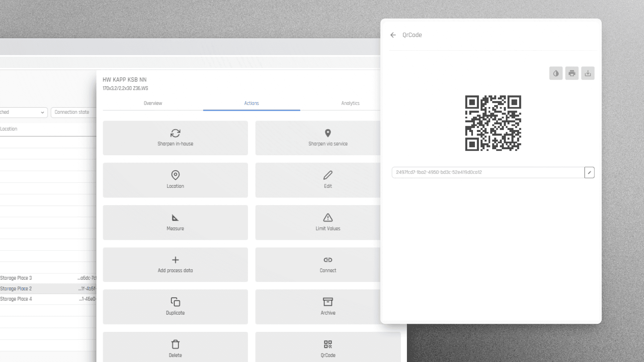Sort by the Location column header
This screenshot has width=644, height=362.
(9, 129)
